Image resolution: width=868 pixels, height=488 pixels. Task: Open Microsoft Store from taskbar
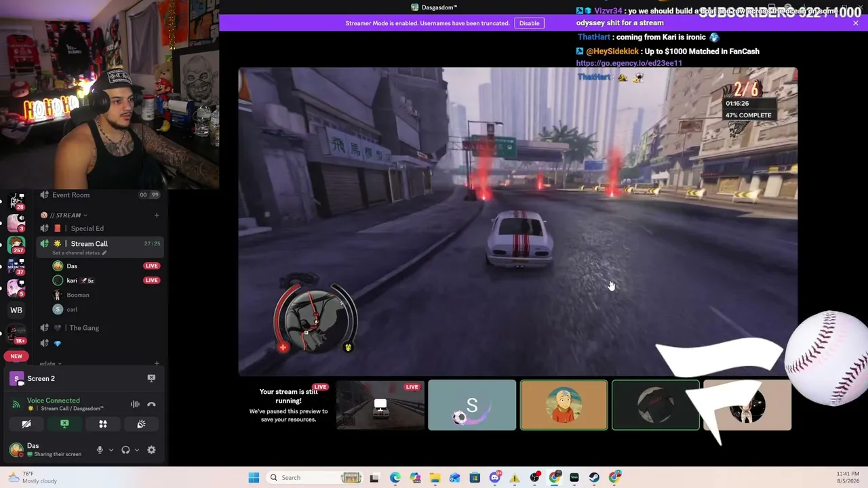pos(475,478)
